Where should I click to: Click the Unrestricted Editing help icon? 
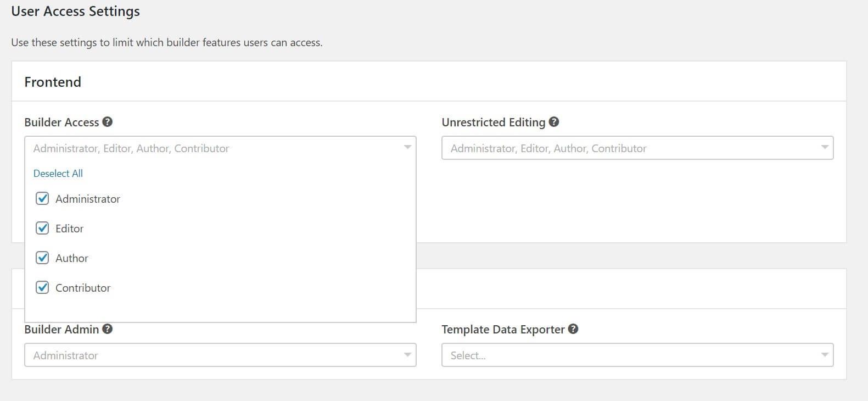pos(554,122)
